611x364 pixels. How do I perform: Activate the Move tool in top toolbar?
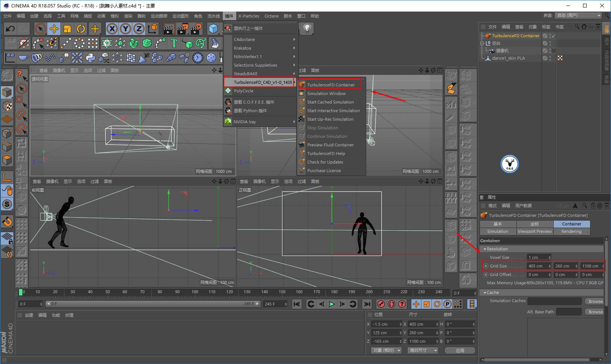pos(54,29)
